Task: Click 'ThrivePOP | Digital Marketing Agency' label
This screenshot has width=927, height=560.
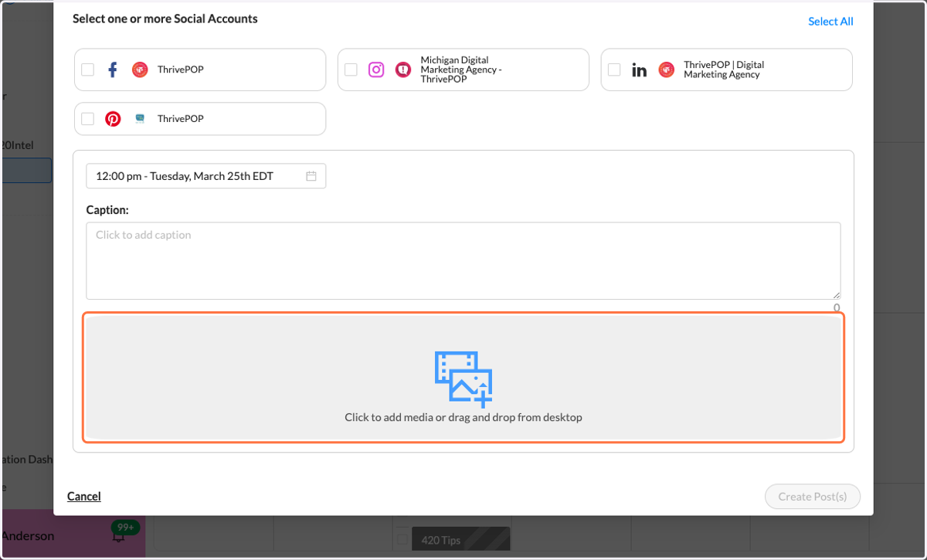Action: tap(724, 70)
